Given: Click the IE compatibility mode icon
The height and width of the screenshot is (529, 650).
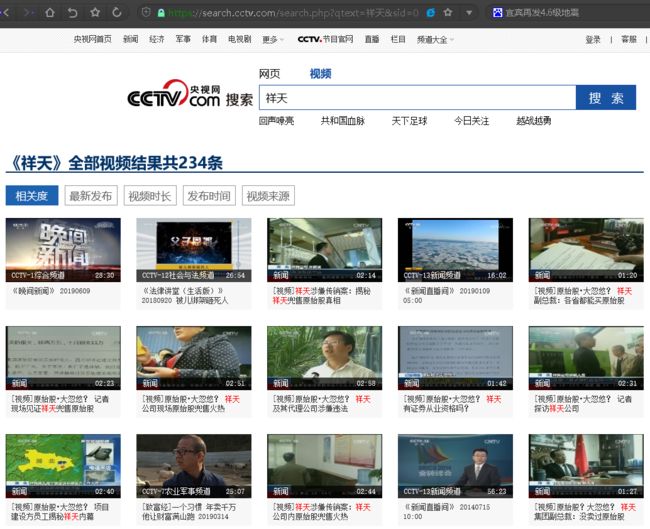Looking at the screenshot, I should 431,13.
